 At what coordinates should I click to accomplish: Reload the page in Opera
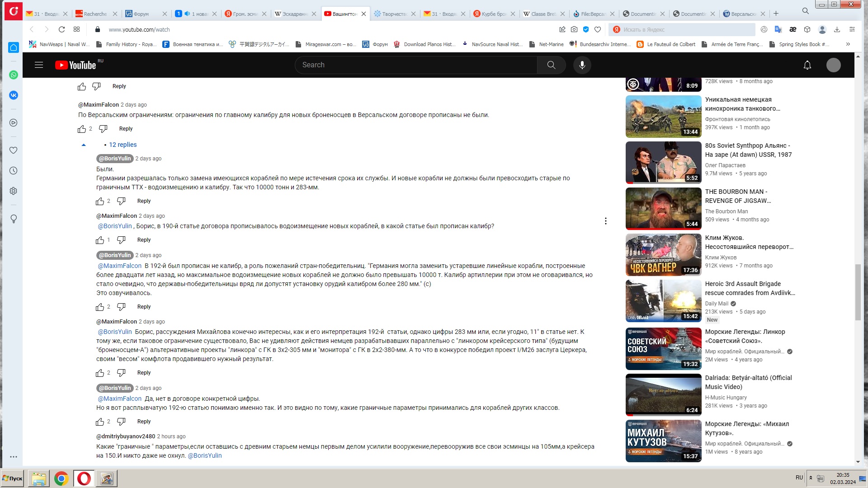[x=61, y=29]
